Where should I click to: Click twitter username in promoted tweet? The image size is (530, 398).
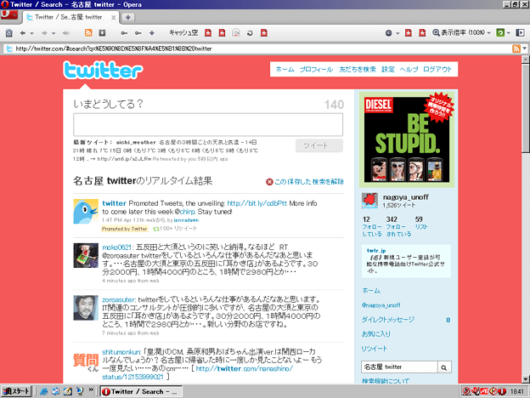tap(114, 203)
